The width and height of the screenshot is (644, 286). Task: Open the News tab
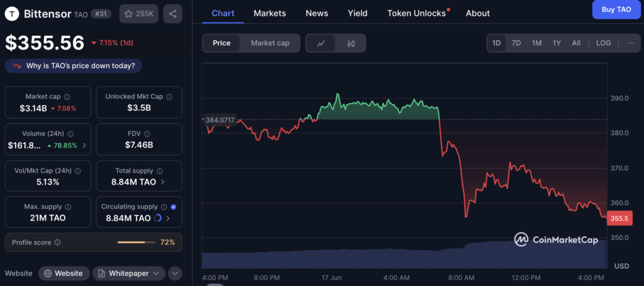pos(317,13)
